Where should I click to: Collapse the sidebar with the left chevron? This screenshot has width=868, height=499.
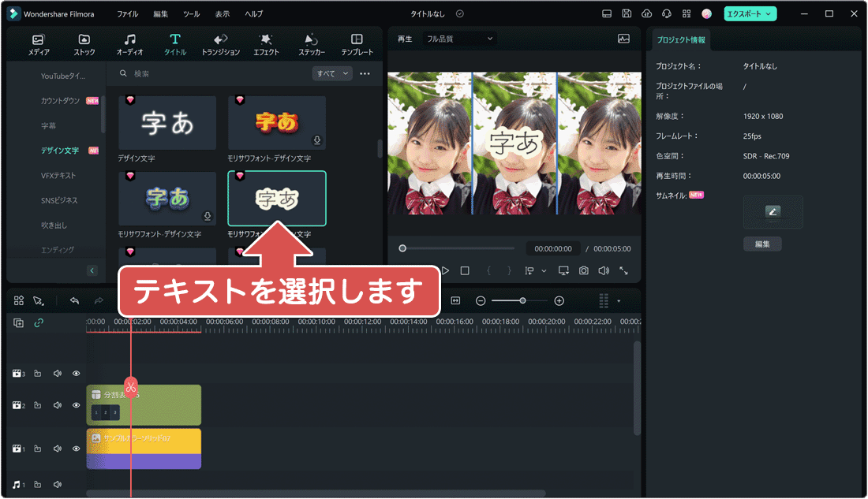(92, 270)
